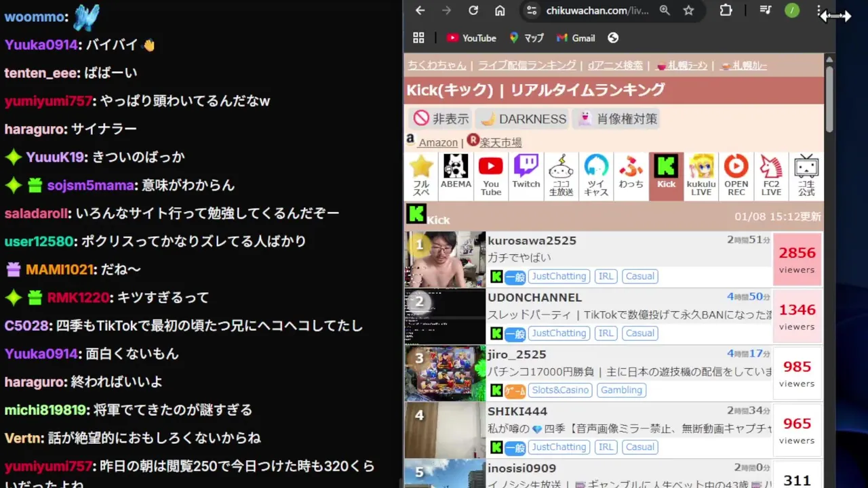This screenshot has height=488, width=868.
Task: Open kurosawa2525 stream thumbnail
Action: click(x=446, y=260)
